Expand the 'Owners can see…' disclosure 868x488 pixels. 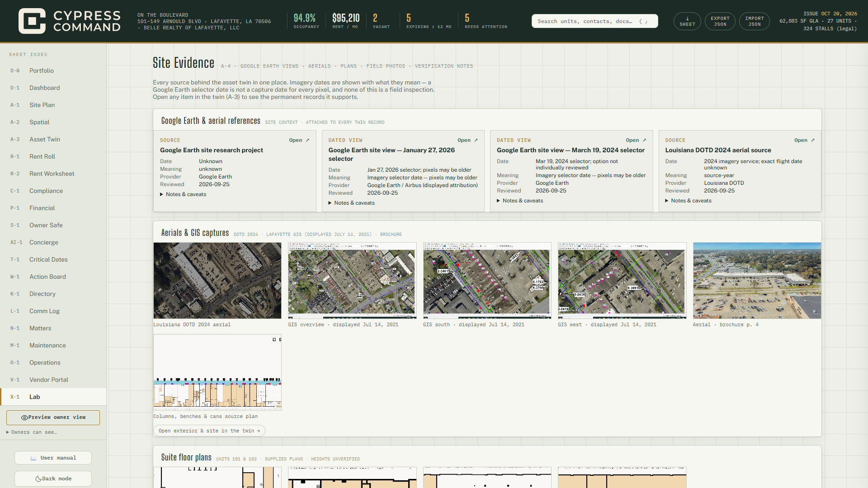[32, 432]
